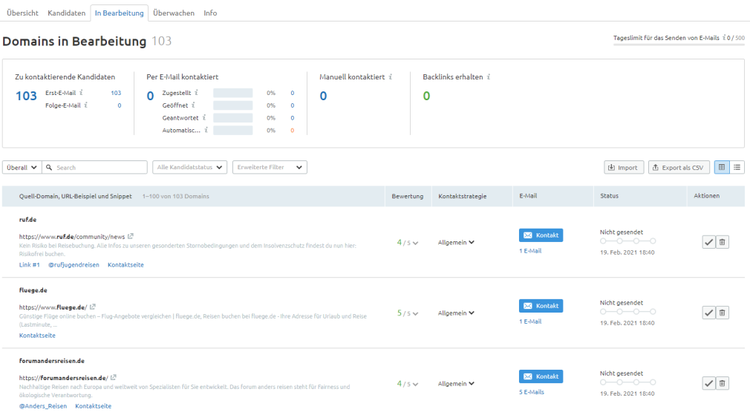The width and height of the screenshot is (750, 418).
Task: Click info icon next to Erst-E-Mail
Action: [x=81, y=92]
